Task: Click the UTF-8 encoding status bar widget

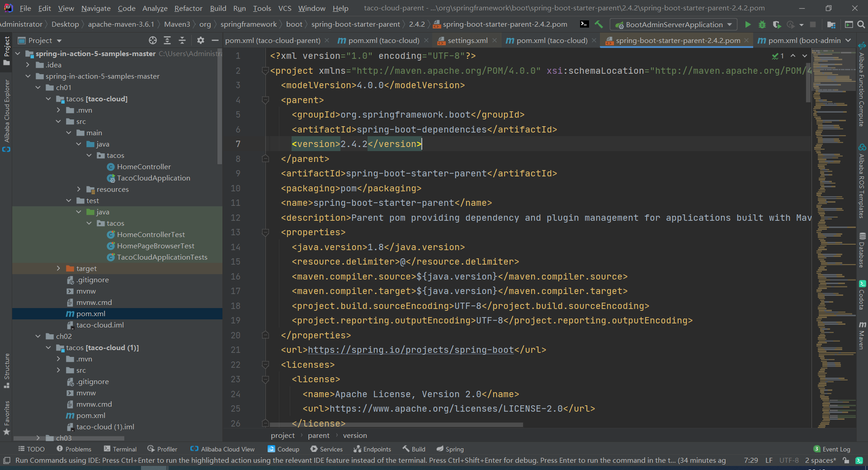Action: point(789,461)
